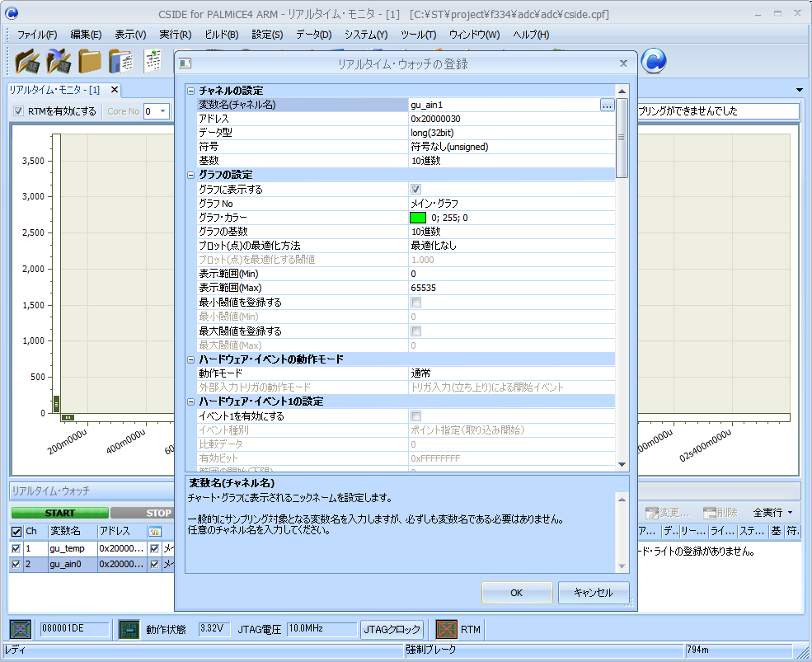Click the 符号 value 符号なし(unsigned)
Screen dimensions: 812x662
[x=512, y=147]
